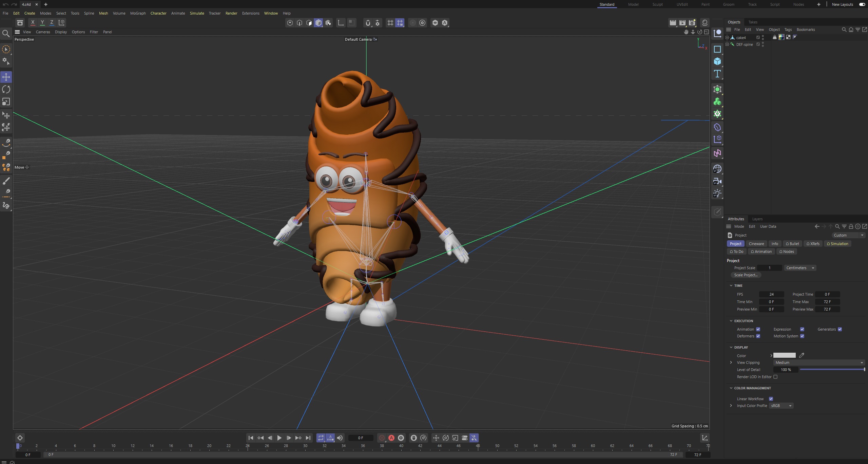Click the Text spline T icon
This screenshot has width=868, height=464.
tap(717, 74)
